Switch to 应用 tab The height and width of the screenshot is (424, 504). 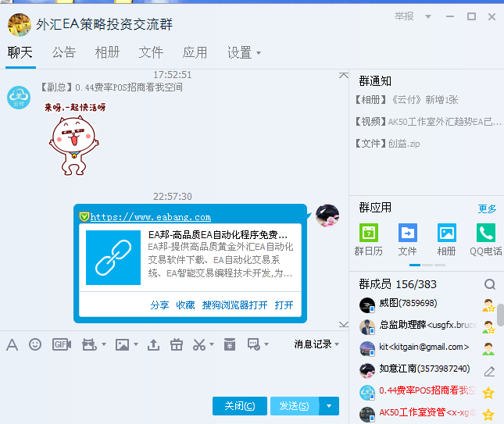(x=195, y=52)
